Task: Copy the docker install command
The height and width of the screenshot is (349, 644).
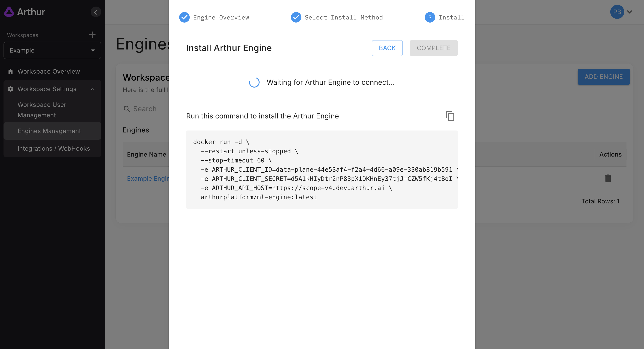Action: tap(450, 116)
